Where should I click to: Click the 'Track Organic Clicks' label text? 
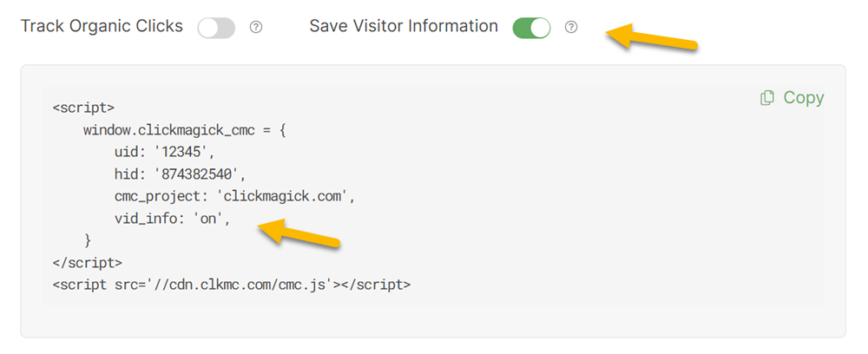pyautogui.click(x=102, y=26)
